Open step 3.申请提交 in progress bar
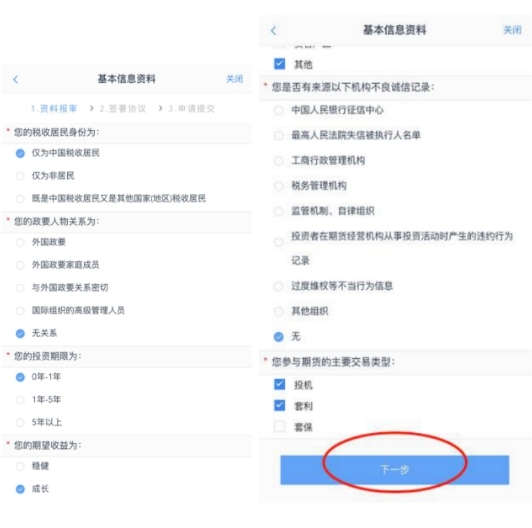This screenshot has width=532, height=528. tap(192, 109)
